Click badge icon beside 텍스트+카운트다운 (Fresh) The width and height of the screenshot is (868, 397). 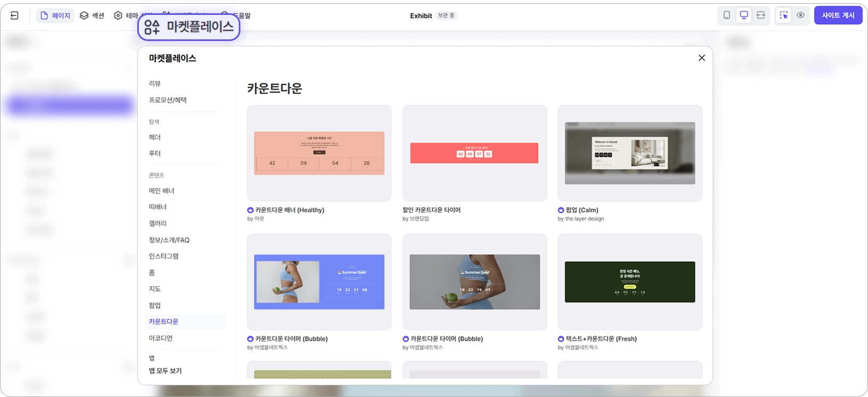561,339
